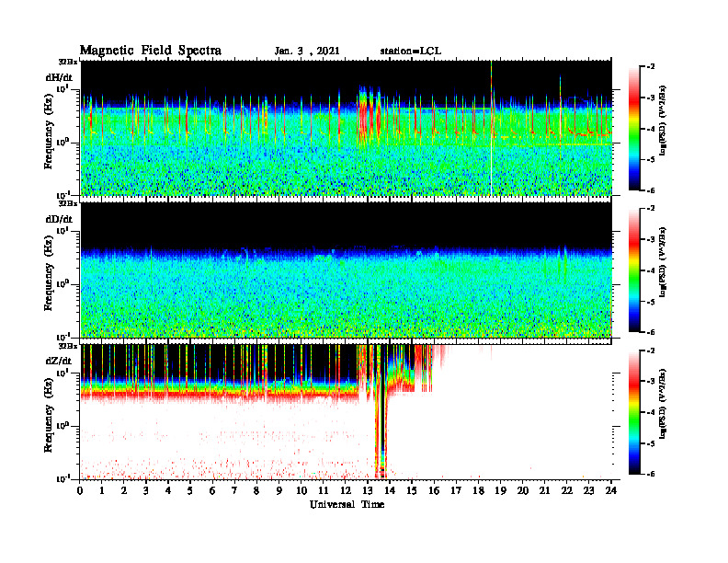The height and width of the screenshot is (563, 728).
Task: Click hour 6 on the time axis
Action: (x=212, y=490)
